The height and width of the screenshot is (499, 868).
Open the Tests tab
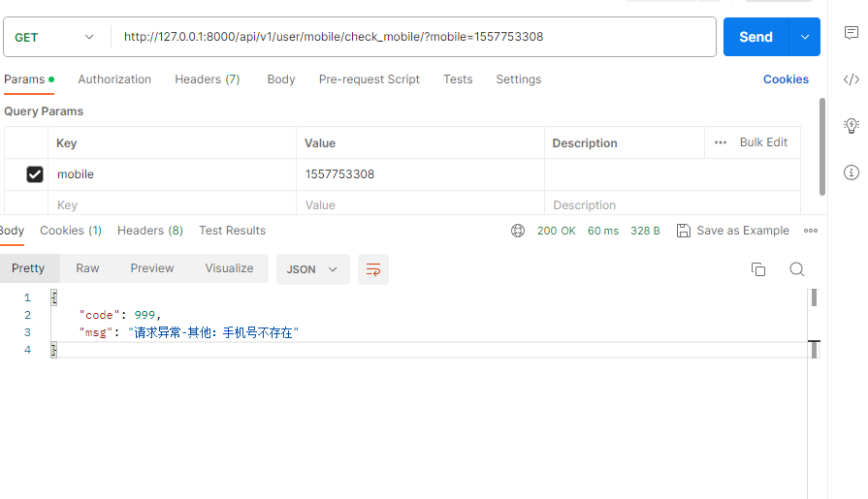point(458,79)
